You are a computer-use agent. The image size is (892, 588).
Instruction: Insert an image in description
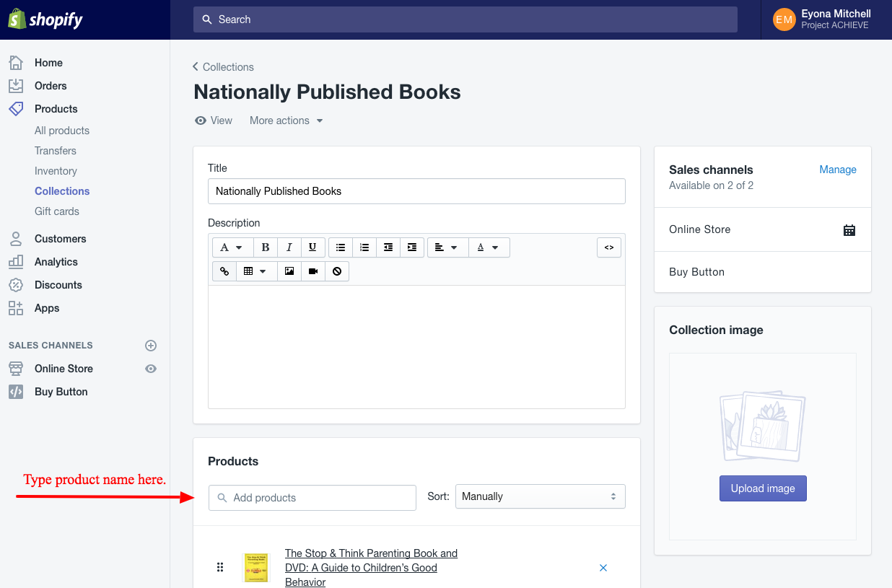point(289,271)
